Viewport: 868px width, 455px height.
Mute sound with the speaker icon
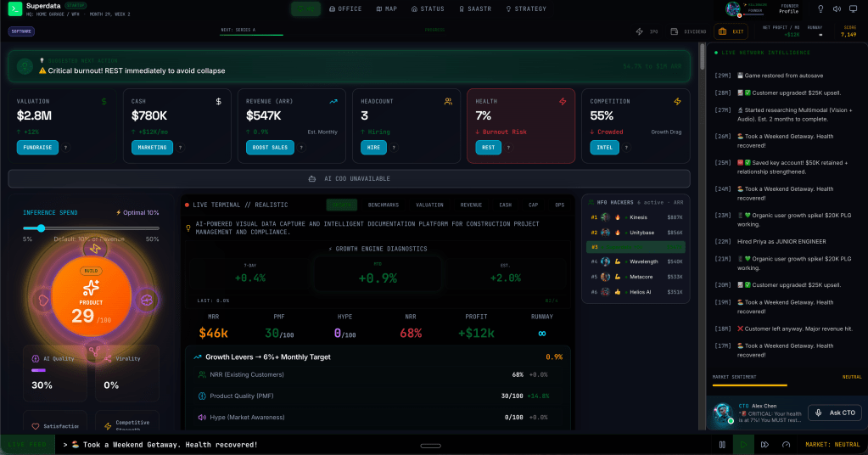point(837,9)
